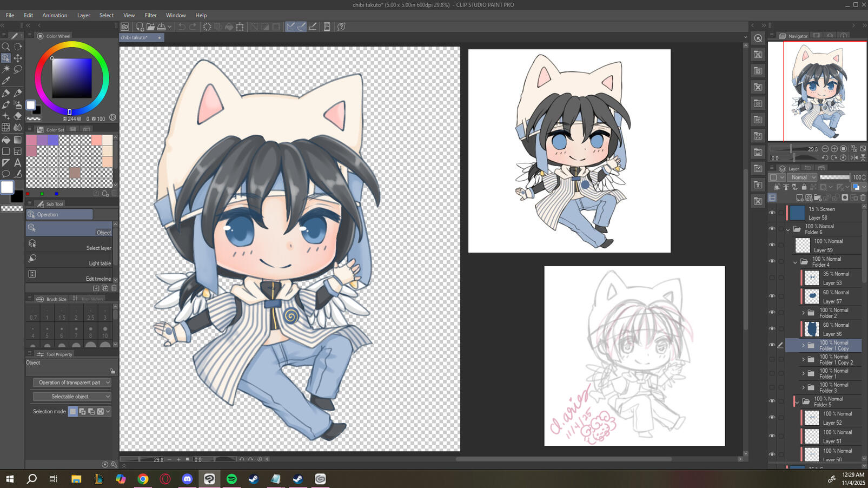Screen dimensions: 868x488
Task: Pick the pink swatch in Color Set
Action: (x=31, y=141)
